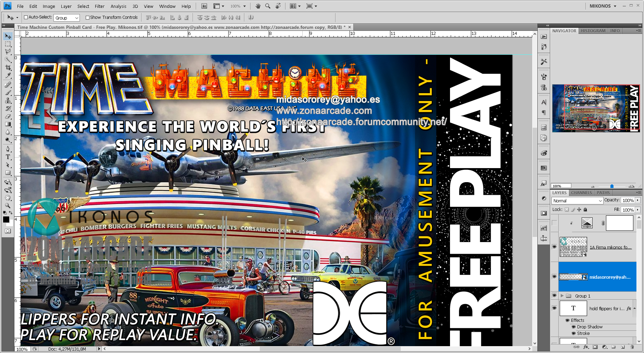Screen dimensions: 644x353
Task: Select the Zoom tool in the toolbox
Action: coord(8,205)
